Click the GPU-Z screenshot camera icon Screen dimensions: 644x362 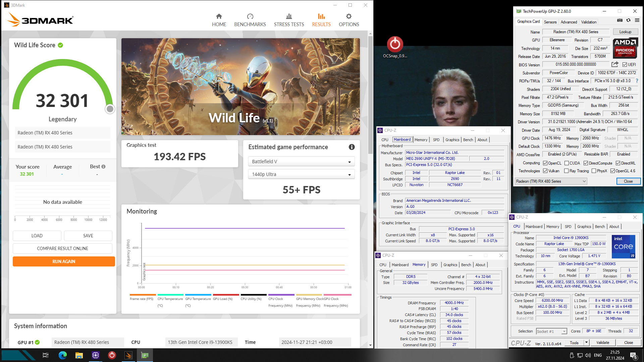pos(620,20)
